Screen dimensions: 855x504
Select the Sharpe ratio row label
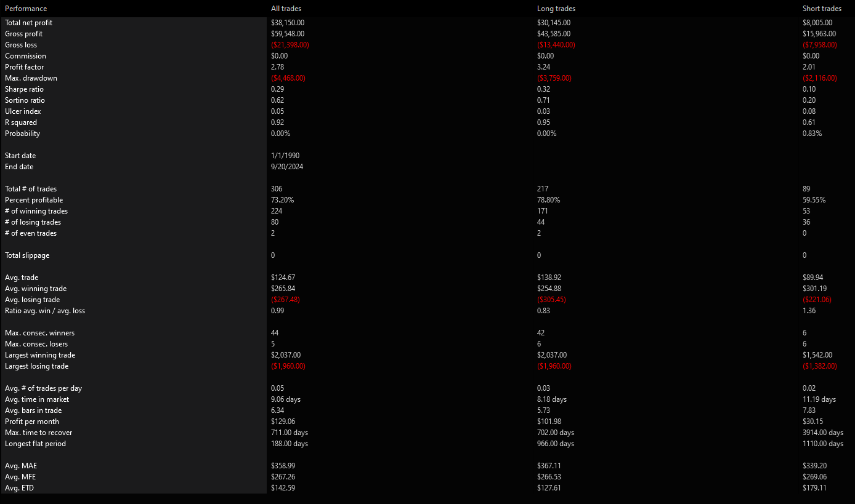[x=25, y=89]
